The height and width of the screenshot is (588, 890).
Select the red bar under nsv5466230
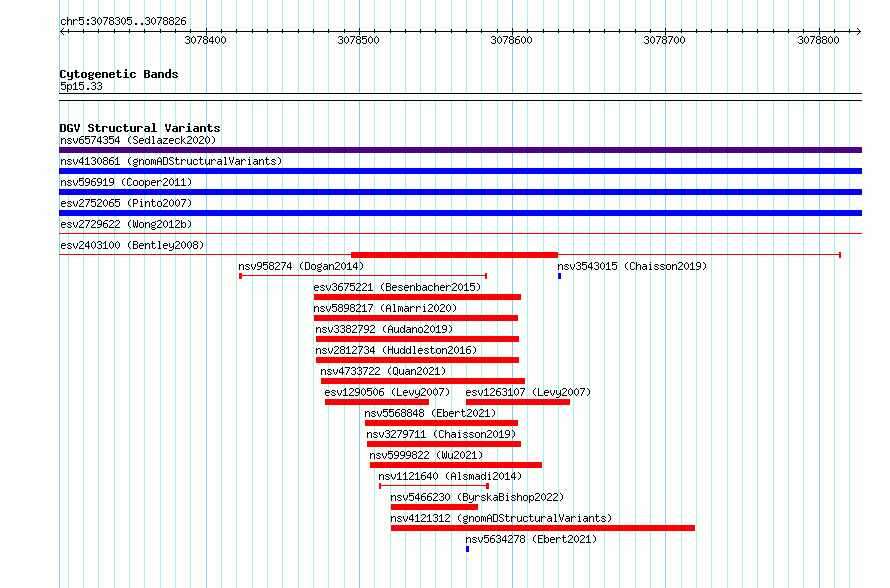(x=434, y=507)
